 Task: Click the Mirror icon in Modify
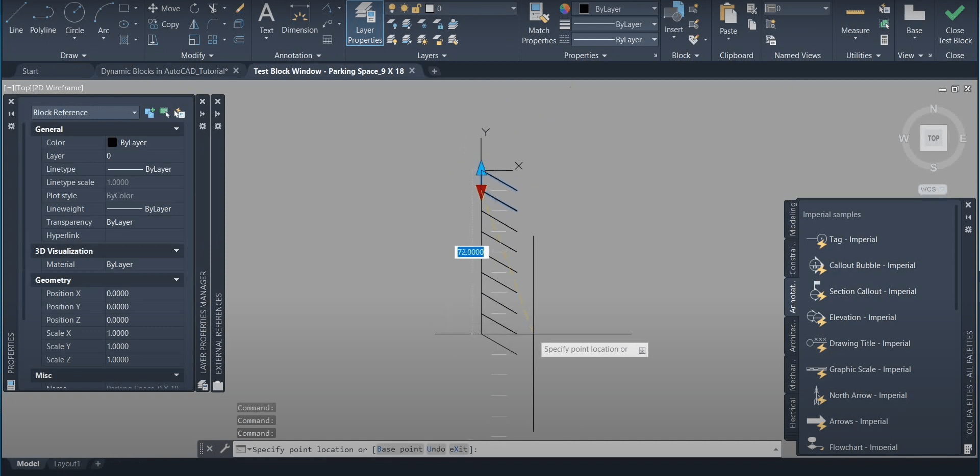[x=194, y=24]
